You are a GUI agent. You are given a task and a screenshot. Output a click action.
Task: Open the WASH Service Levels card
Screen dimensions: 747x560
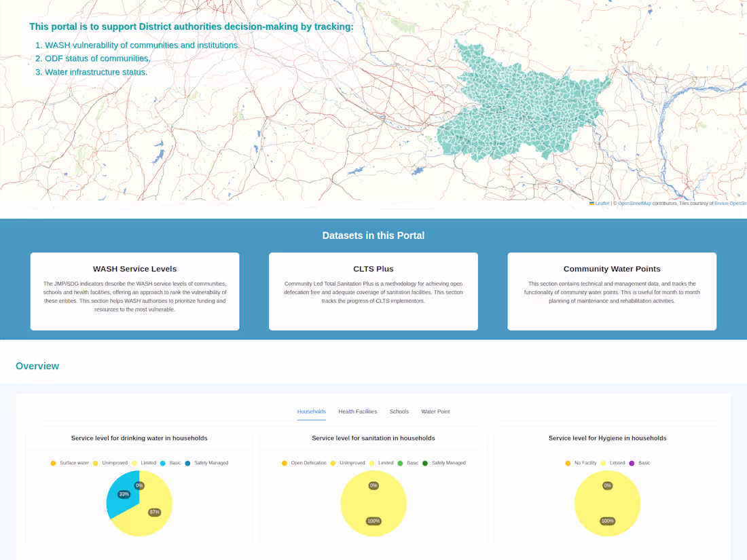[135, 291]
